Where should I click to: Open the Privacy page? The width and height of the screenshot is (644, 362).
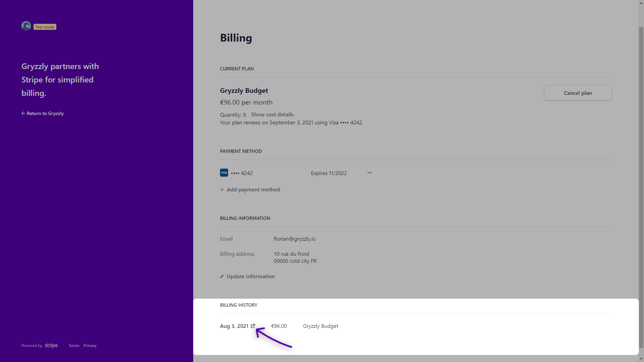[x=90, y=346]
